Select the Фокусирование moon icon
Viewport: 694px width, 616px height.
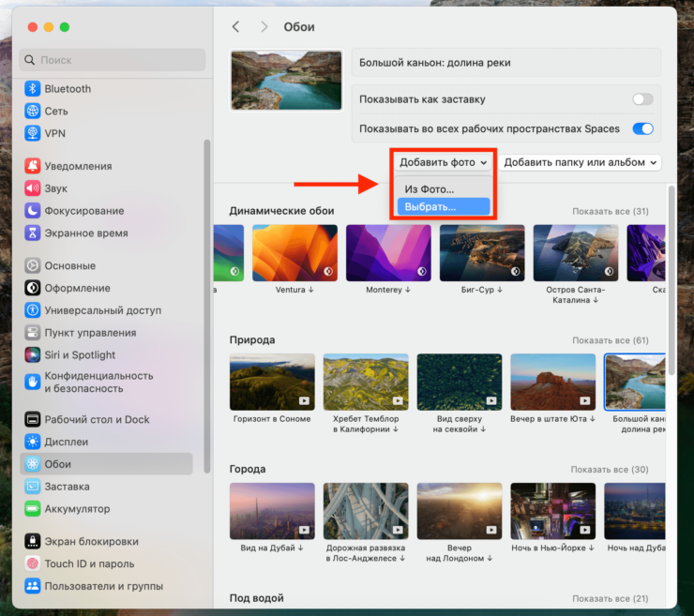pyautogui.click(x=33, y=211)
